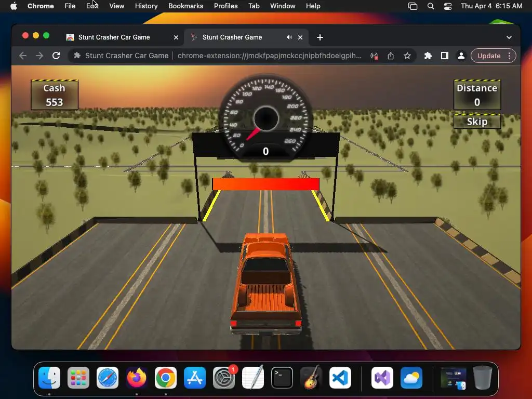Bookmark this page with star icon
This screenshot has width=532, height=399.
point(407,56)
